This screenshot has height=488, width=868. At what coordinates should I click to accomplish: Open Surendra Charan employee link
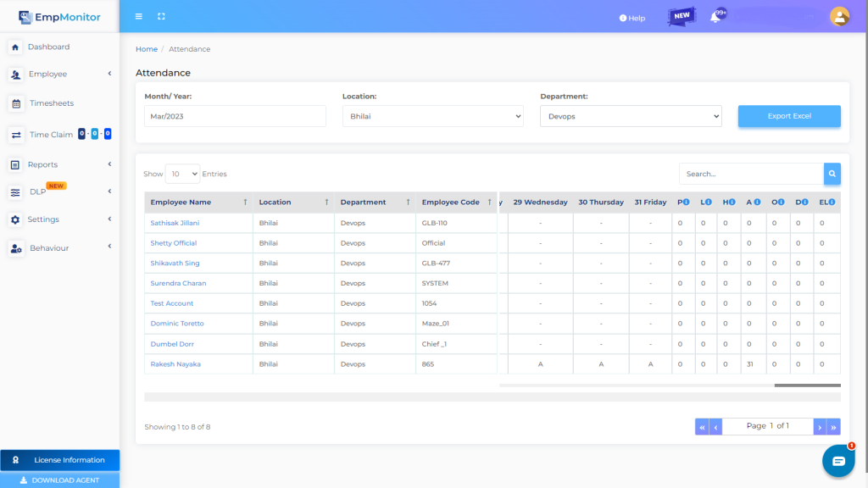coord(178,283)
